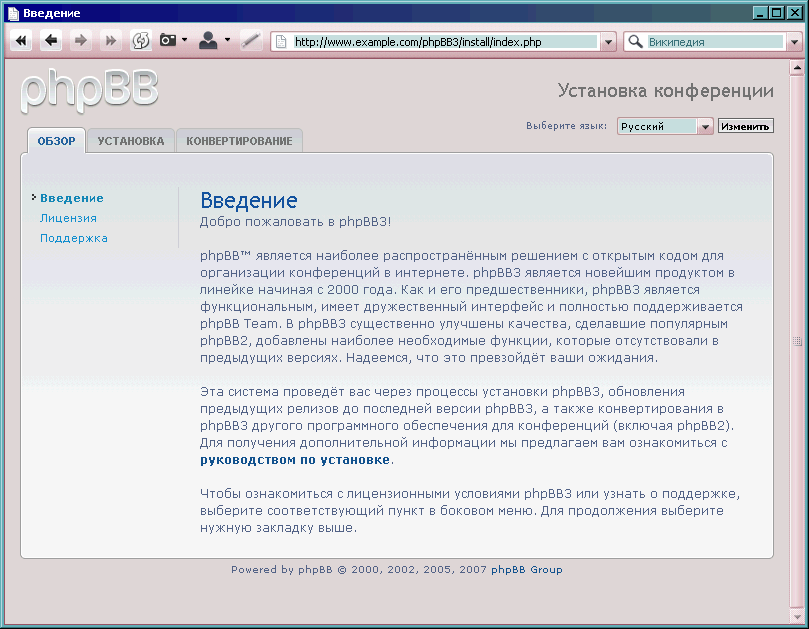The image size is (809, 629).
Task: Click the vertical scrollbar thumb
Action: click(x=797, y=341)
